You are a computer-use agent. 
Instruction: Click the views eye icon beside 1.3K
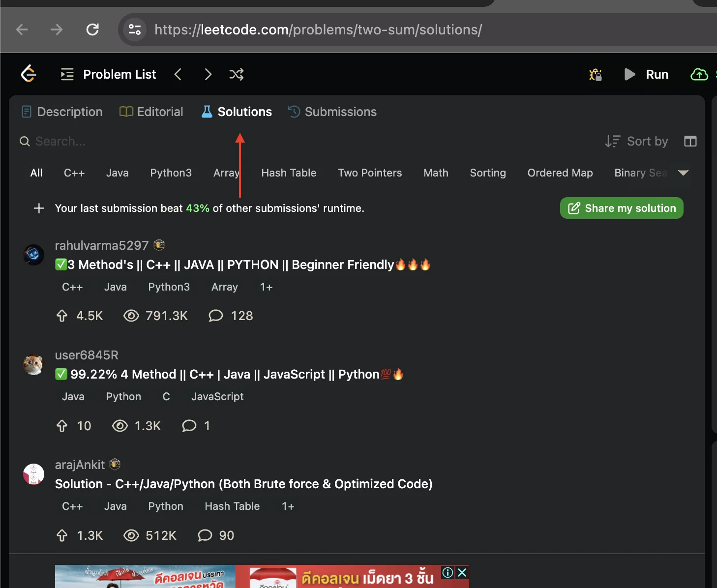point(120,426)
